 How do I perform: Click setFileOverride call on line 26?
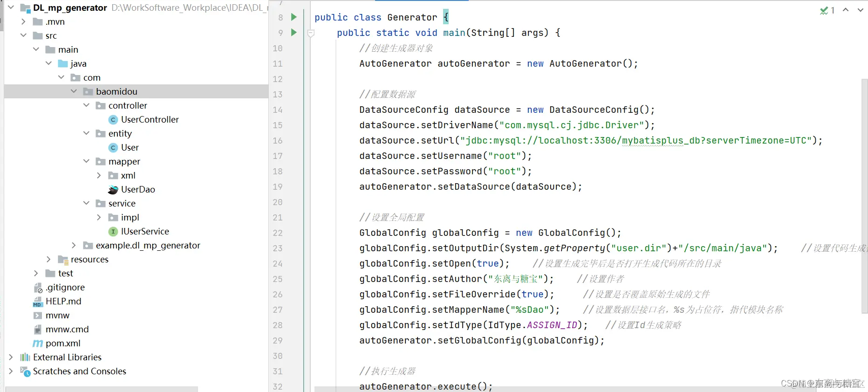coord(474,295)
